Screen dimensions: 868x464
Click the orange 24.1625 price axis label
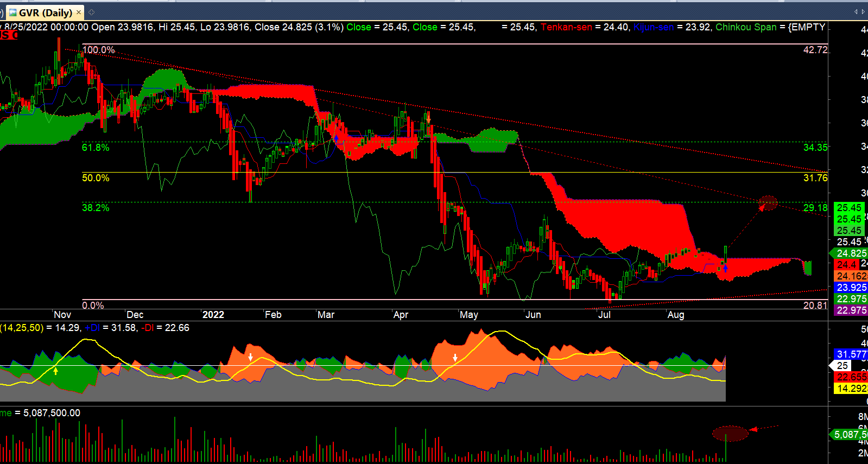click(x=851, y=276)
